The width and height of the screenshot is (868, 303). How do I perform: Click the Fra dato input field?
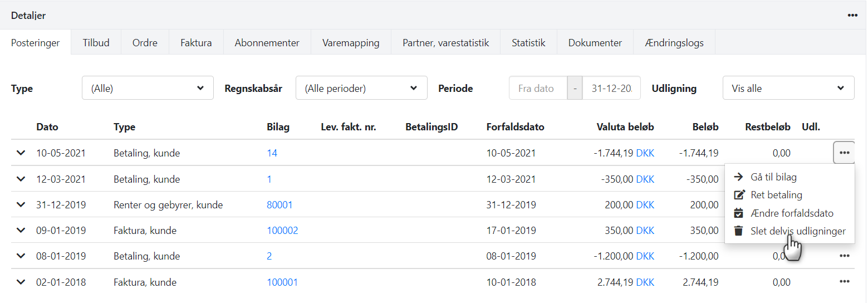pos(538,88)
